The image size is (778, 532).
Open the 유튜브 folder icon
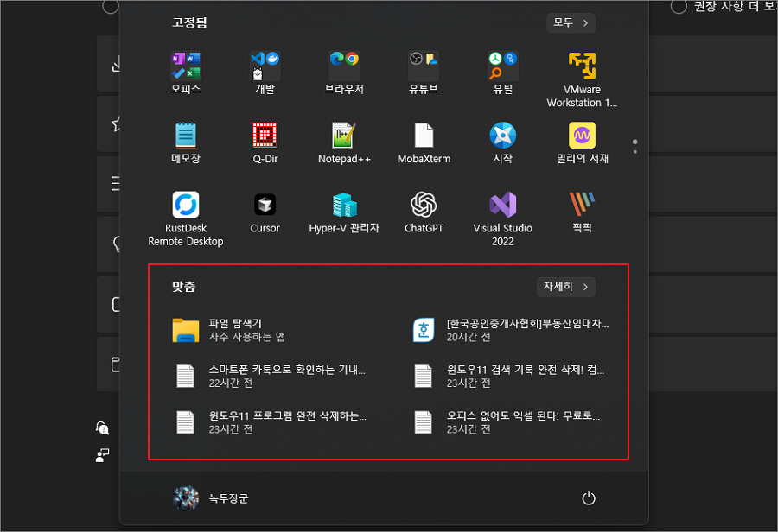click(x=424, y=73)
